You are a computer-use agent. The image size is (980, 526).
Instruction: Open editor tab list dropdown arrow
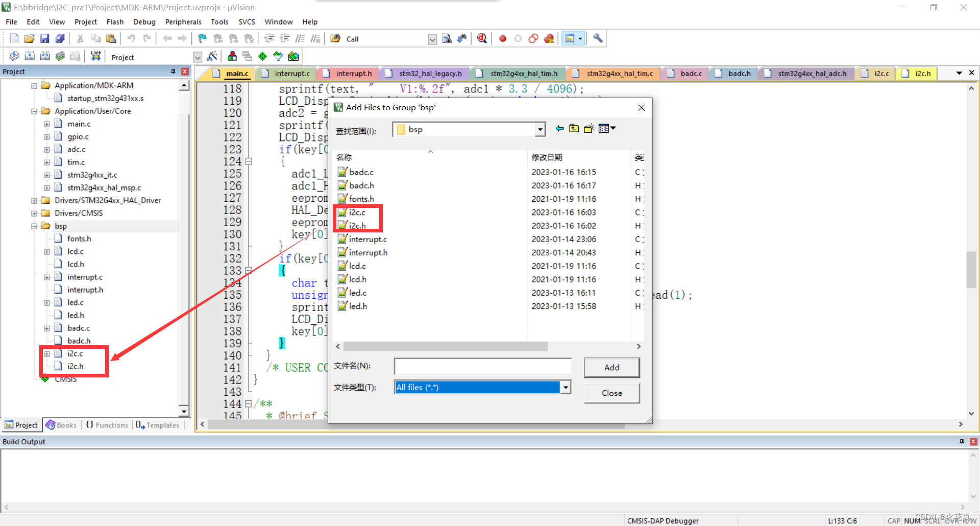point(959,73)
